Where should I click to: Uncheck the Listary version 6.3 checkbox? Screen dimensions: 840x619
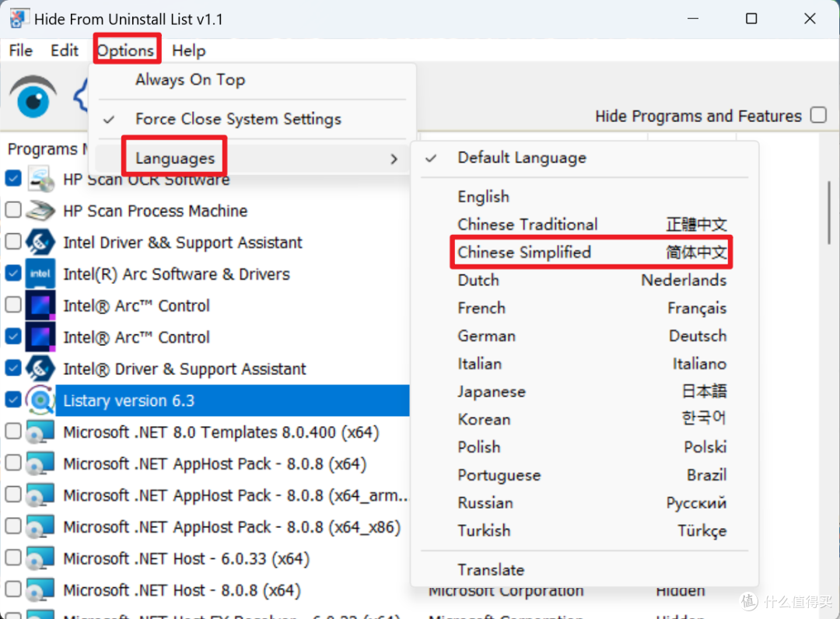(13, 399)
